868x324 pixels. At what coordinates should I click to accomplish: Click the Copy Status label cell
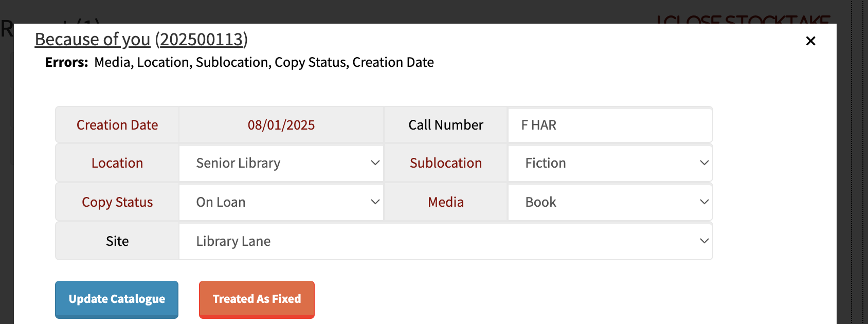[x=117, y=202]
